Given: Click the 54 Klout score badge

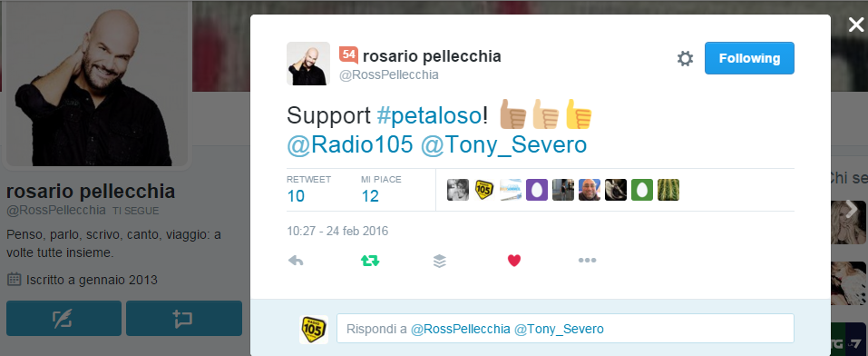Looking at the screenshot, I should [349, 54].
